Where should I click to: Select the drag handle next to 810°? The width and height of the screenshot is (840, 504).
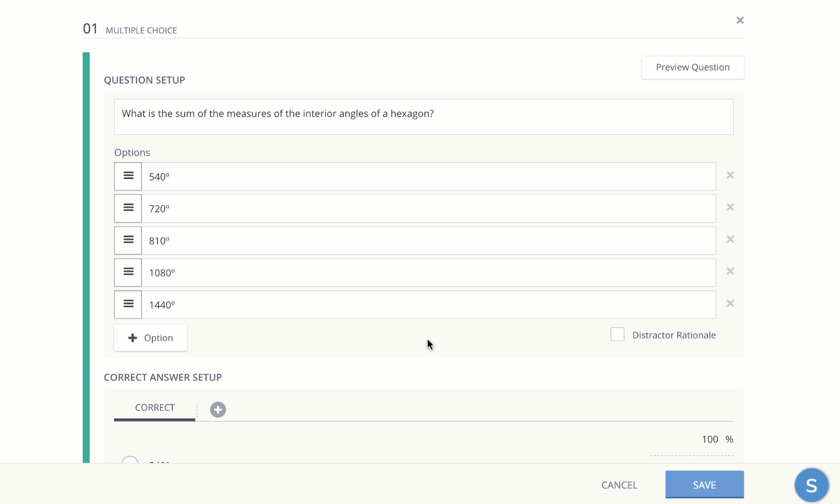click(128, 240)
